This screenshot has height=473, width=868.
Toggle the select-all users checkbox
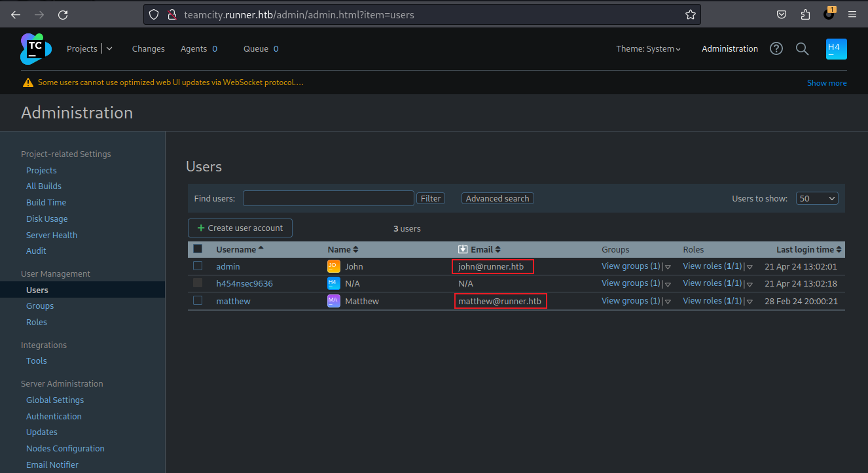point(198,249)
